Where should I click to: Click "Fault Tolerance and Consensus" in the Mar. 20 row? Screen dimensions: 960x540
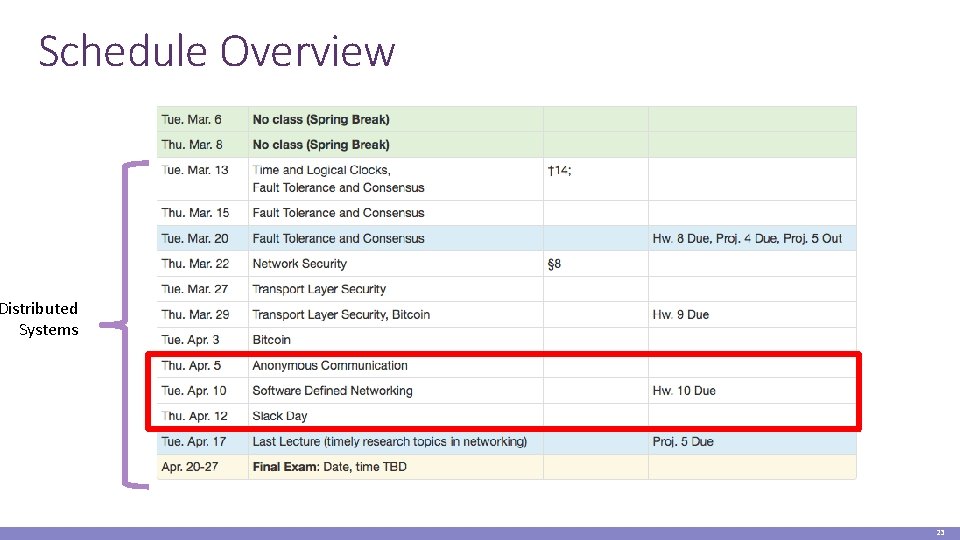coord(338,238)
